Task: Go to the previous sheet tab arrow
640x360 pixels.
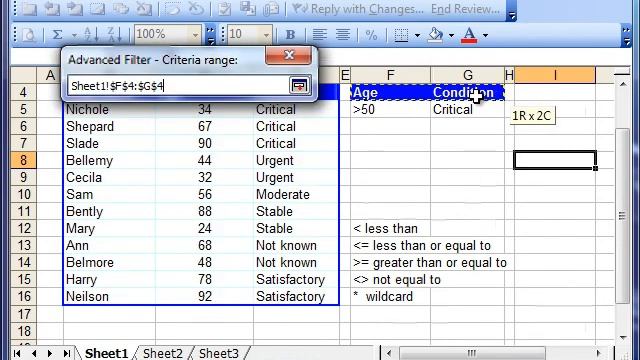Action: coord(34,353)
